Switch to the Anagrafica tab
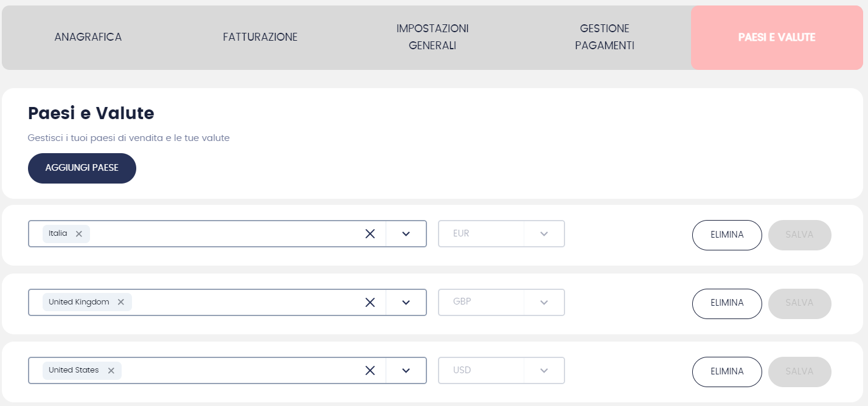 point(88,37)
